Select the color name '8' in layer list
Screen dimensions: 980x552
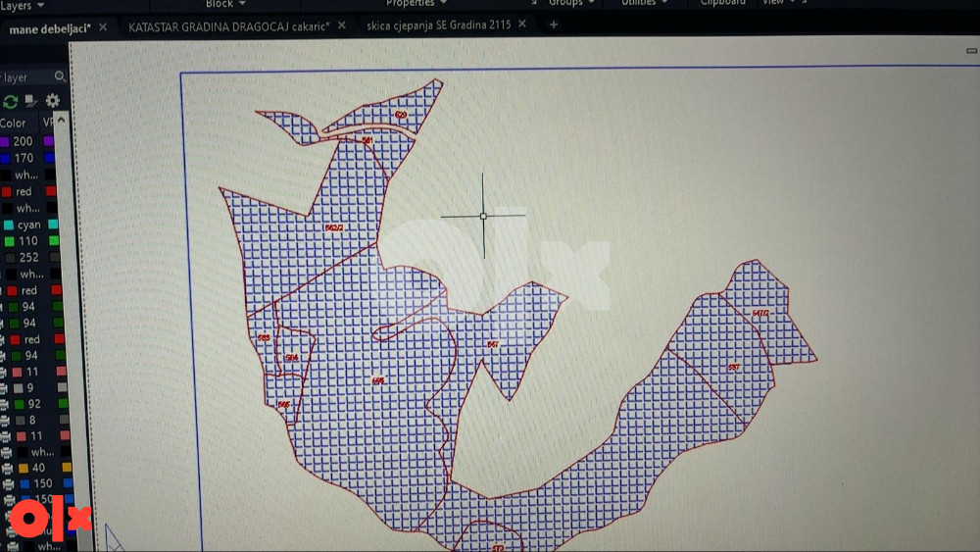[x=32, y=420]
